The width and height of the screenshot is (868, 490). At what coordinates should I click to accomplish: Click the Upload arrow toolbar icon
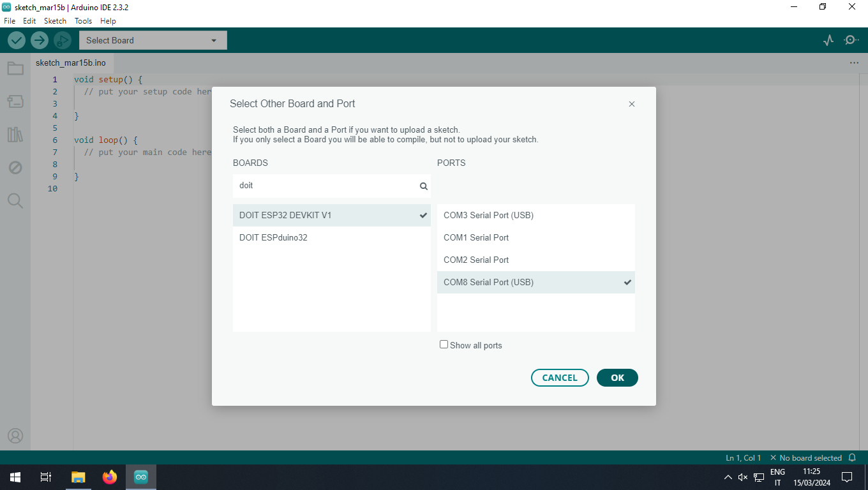pyautogui.click(x=40, y=40)
